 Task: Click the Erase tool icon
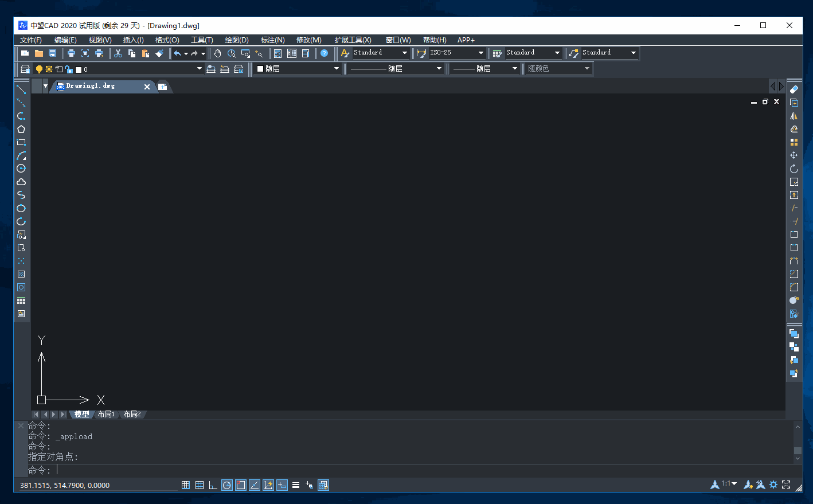(x=794, y=89)
